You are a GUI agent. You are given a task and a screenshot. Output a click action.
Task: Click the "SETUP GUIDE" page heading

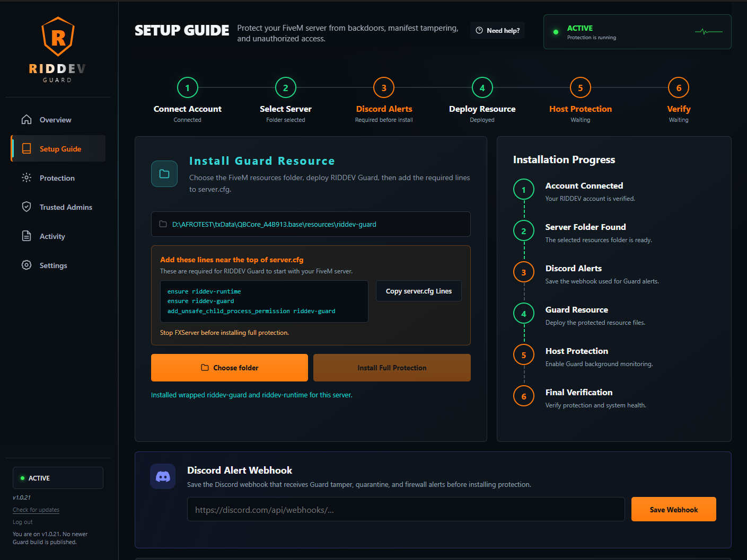pos(182,31)
